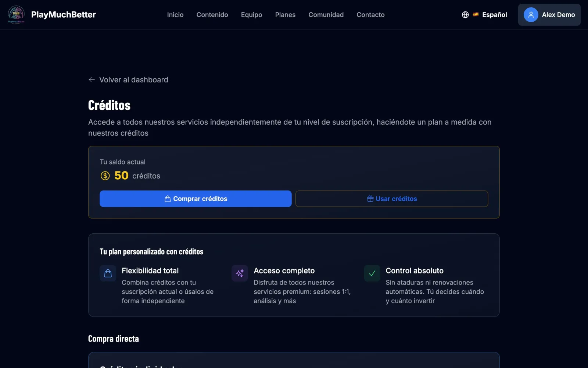The width and height of the screenshot is (588, 368).
Task: Click the Tu plan personalizado con créditos heading
Action: [151, 252]
